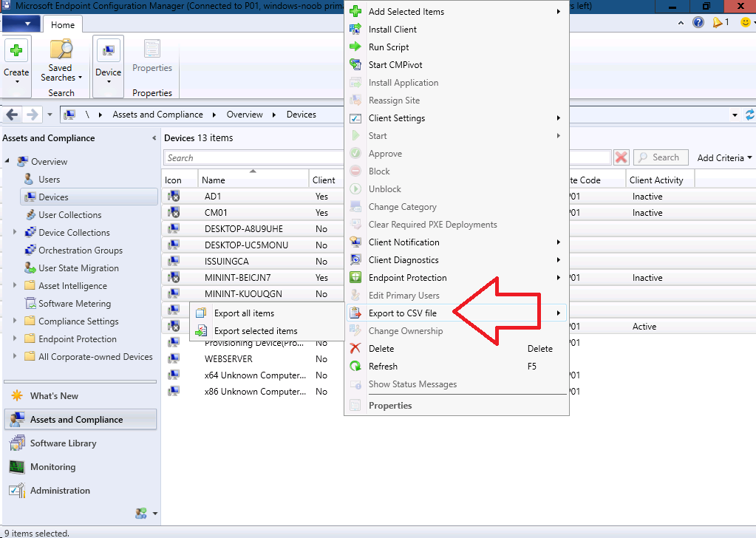Select the Orchestration Groups tree item
Viewport: 756px width, 538px height.
pyautogui.click(x=81, y=251)
